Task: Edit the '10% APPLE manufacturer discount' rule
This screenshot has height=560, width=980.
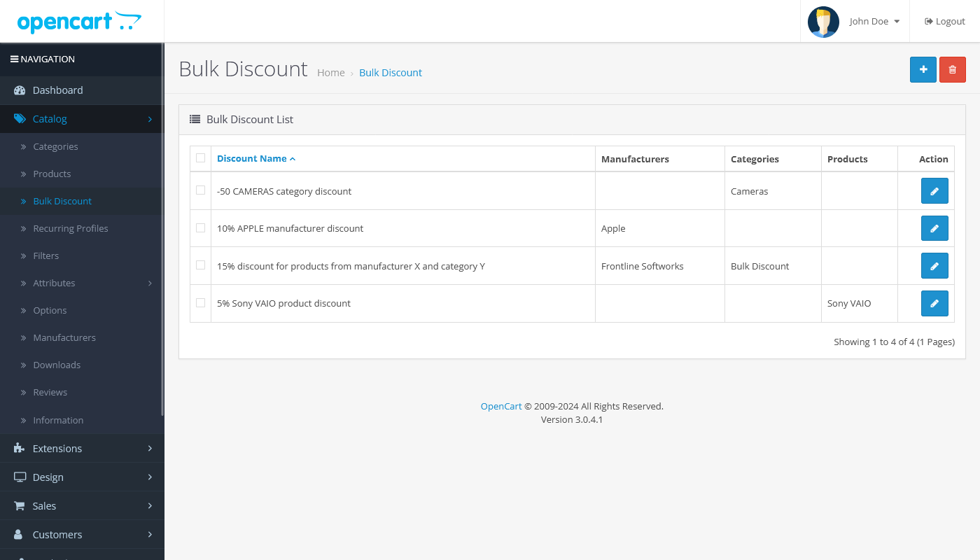Action: coord(934,228)
